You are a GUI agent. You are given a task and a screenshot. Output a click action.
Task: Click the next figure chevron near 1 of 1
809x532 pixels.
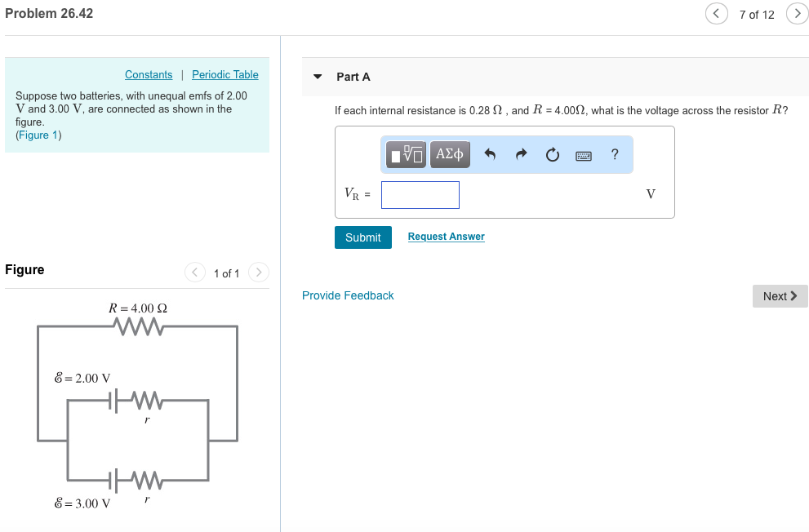pyautogui.click(x=258, y=273)
